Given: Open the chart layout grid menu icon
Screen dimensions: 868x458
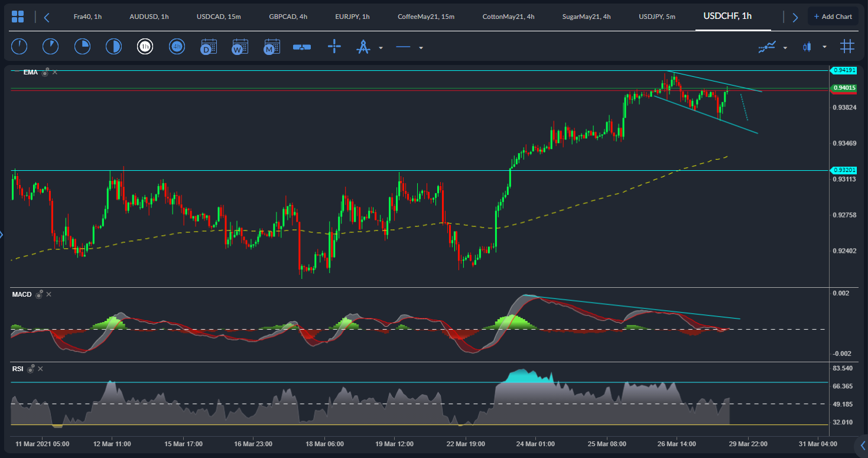Looking at the screenshot, I should point(18,17).
